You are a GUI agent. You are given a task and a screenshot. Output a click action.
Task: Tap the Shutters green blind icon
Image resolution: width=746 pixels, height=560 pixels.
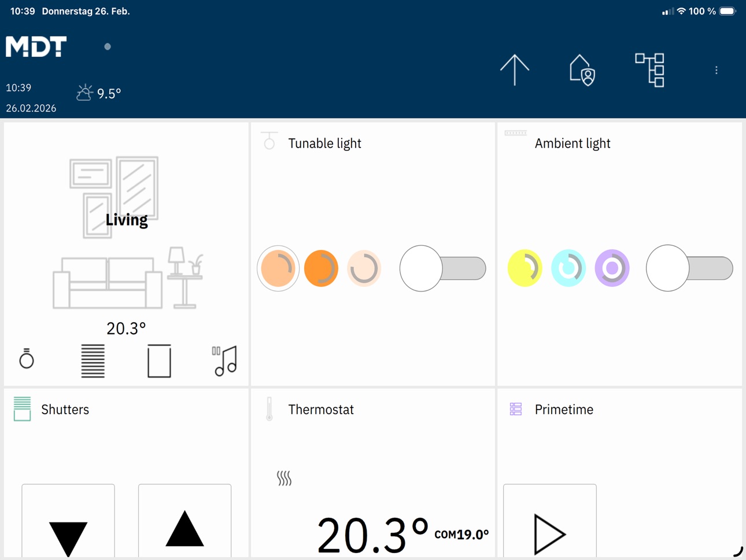[22, 409]
